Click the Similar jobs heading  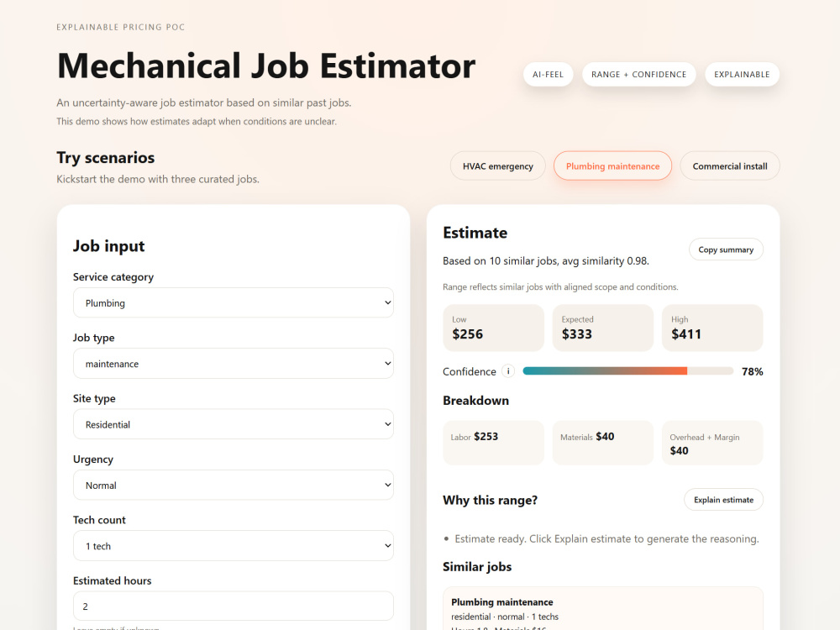click(x=477, y=567)
